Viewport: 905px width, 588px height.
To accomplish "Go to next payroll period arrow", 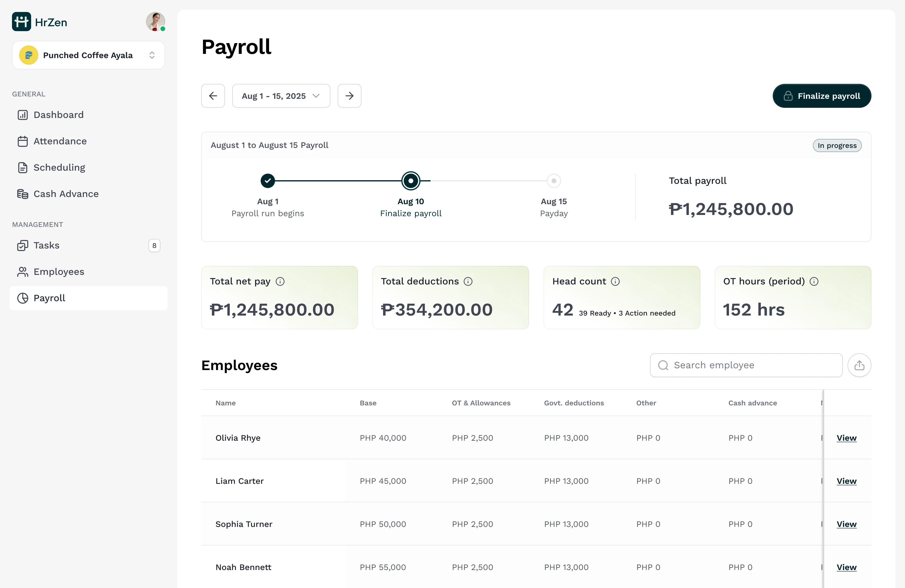I will pos(349,96).
